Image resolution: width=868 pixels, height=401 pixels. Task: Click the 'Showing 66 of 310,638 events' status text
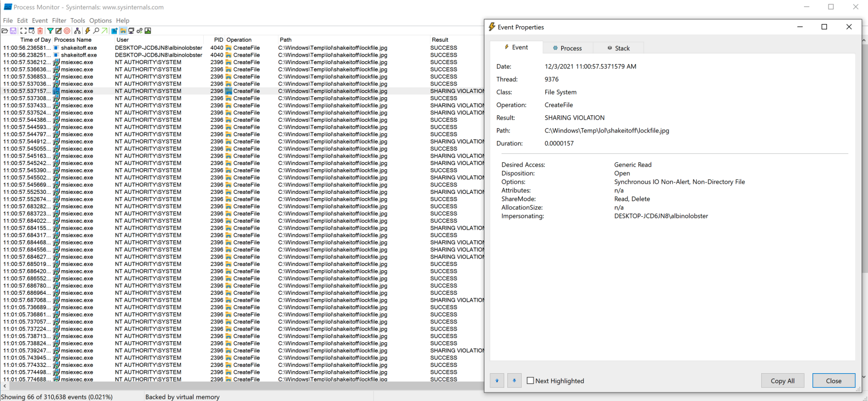click(58, 397)
